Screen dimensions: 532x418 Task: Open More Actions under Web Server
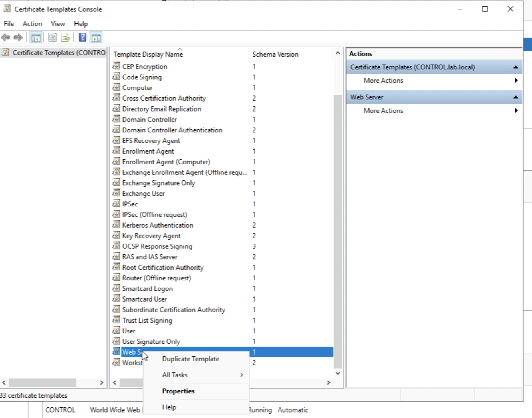(383, 111)
